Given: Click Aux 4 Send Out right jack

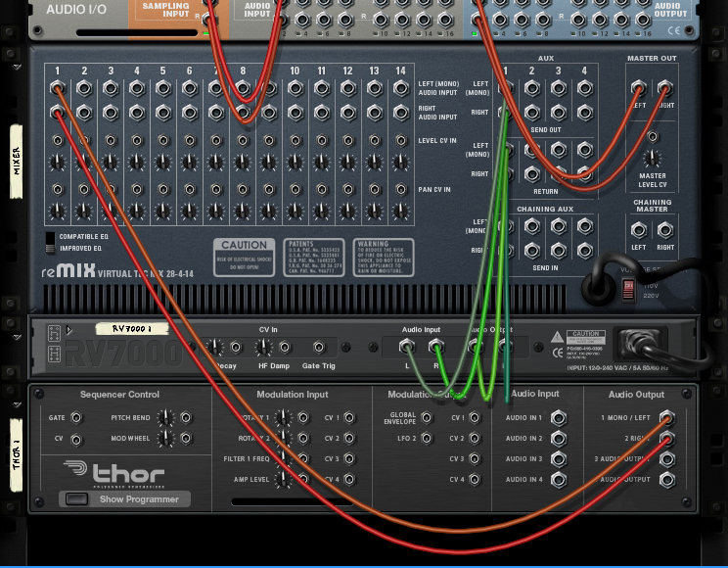Looking at the screenshot, I should (585, 112).
